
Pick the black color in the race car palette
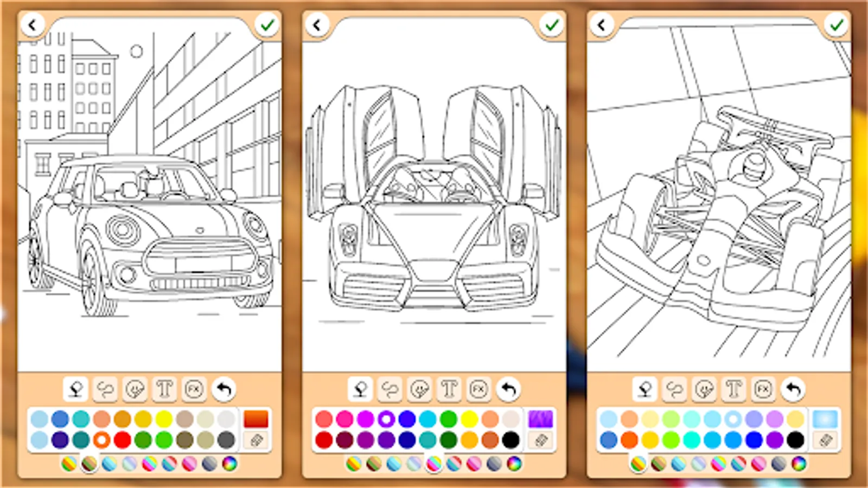(x=795, y=440)
